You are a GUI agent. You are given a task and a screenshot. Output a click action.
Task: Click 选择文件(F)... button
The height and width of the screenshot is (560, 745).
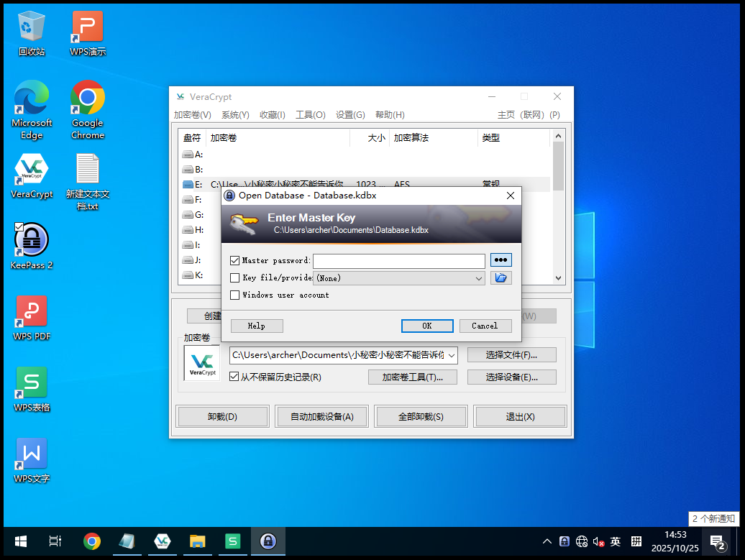pos(512,355)
